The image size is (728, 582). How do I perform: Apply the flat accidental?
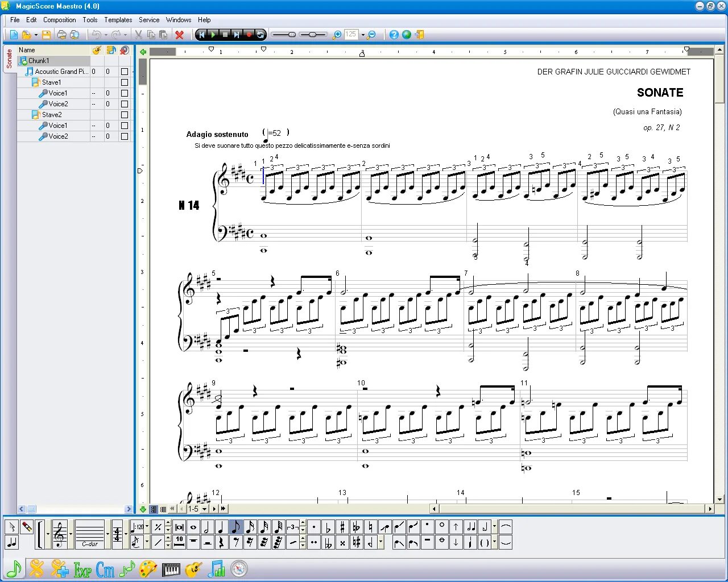[328, 527]
